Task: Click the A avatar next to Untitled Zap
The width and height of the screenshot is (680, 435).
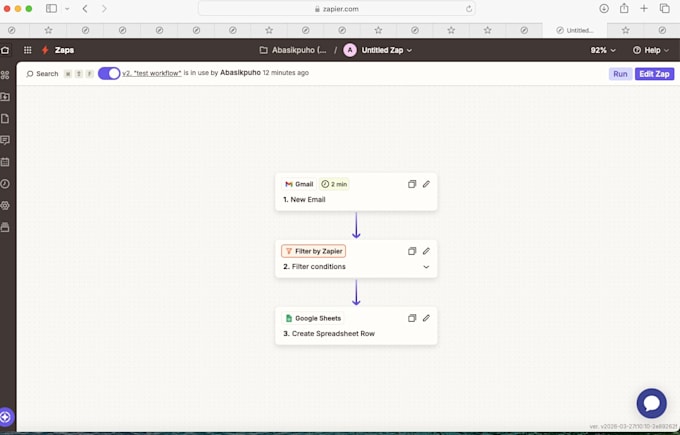Action: tap(350, 50)
